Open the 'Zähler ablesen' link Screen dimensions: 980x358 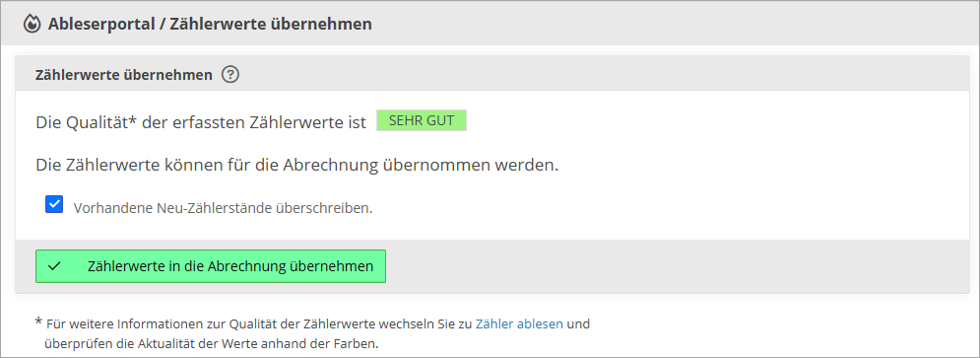tap(519, 324)
